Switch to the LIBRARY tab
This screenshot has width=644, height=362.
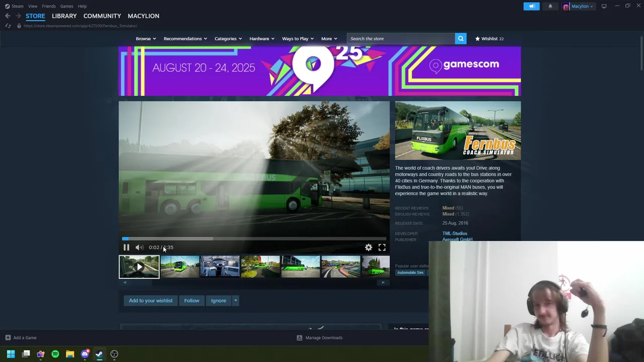pos(64,16)
